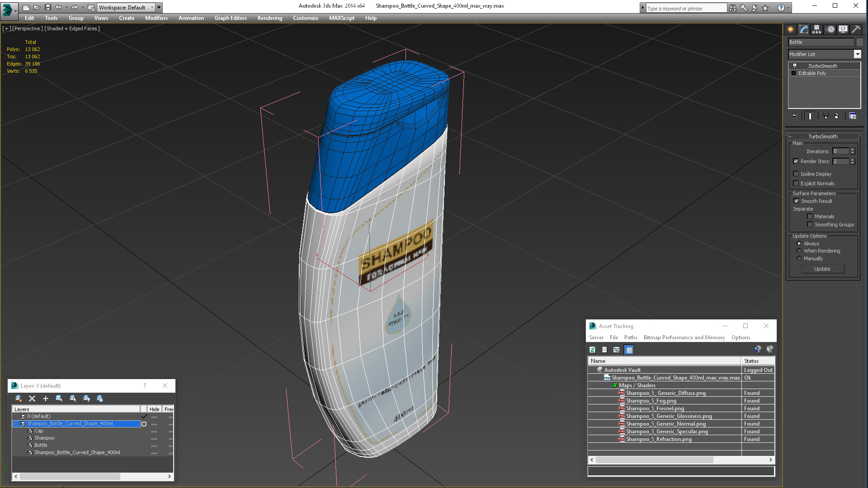868x488 pixels.
Task: Open the Rendering menu in menu bar
Action: pos(269,17)
